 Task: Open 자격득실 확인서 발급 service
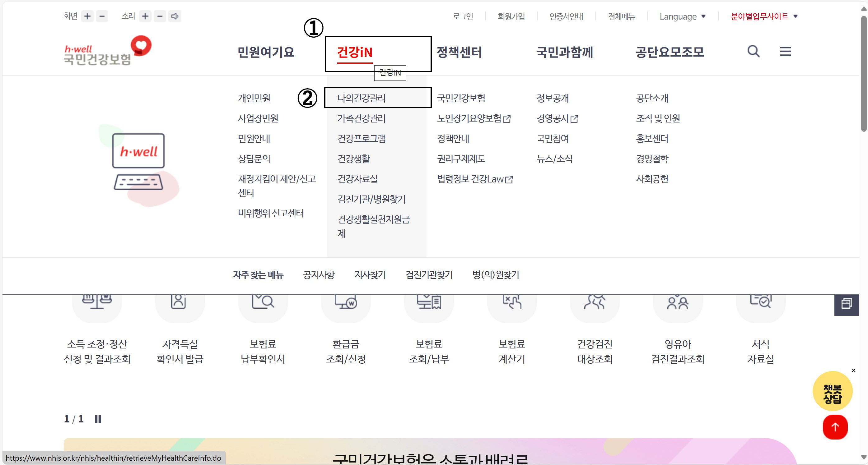click(x=180, y=330)
